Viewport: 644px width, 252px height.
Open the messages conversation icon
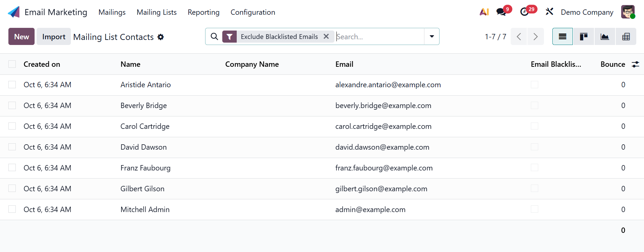pyautogui.click(x=501, y=12)
